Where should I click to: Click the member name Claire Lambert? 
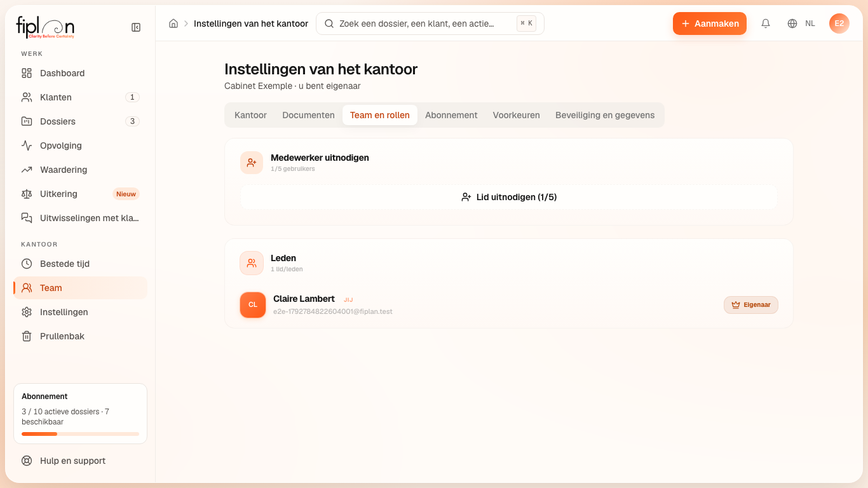[x=304, y=299]
